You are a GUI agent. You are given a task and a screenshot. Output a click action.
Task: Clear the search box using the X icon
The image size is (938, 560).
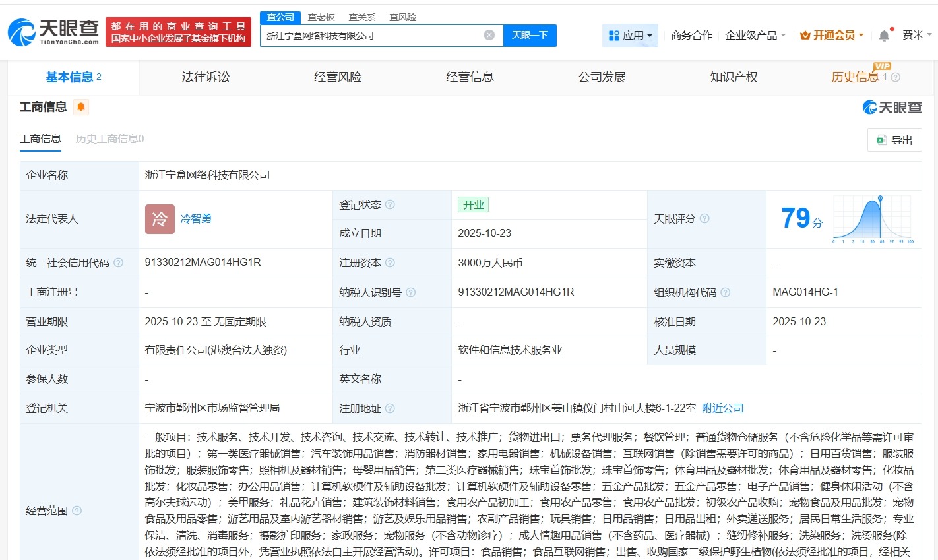pos(488,36)
